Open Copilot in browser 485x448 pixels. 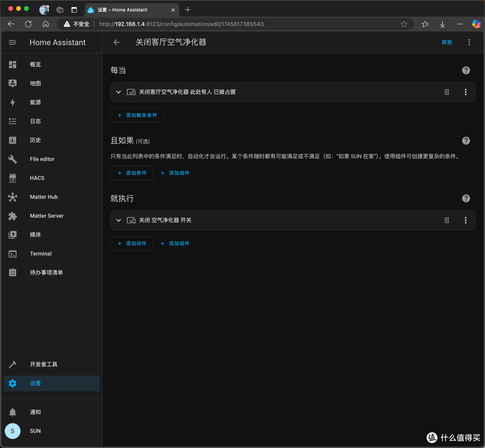(x=476, y=24)
